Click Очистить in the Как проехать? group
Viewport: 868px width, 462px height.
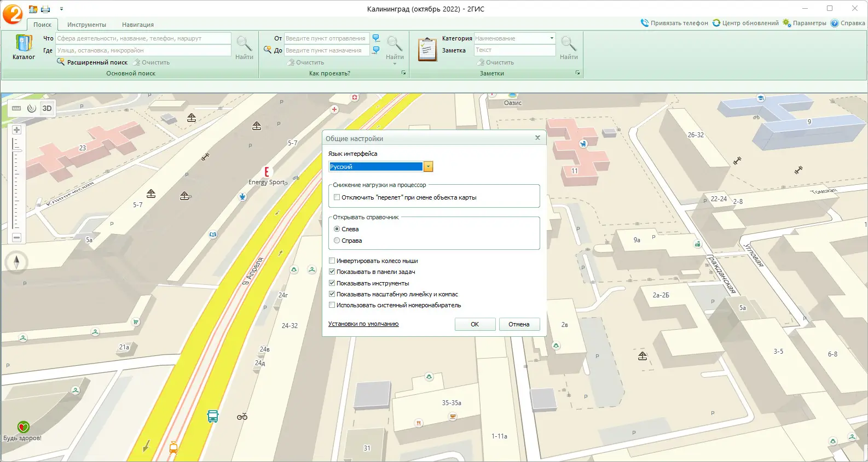tap(306, 62)
